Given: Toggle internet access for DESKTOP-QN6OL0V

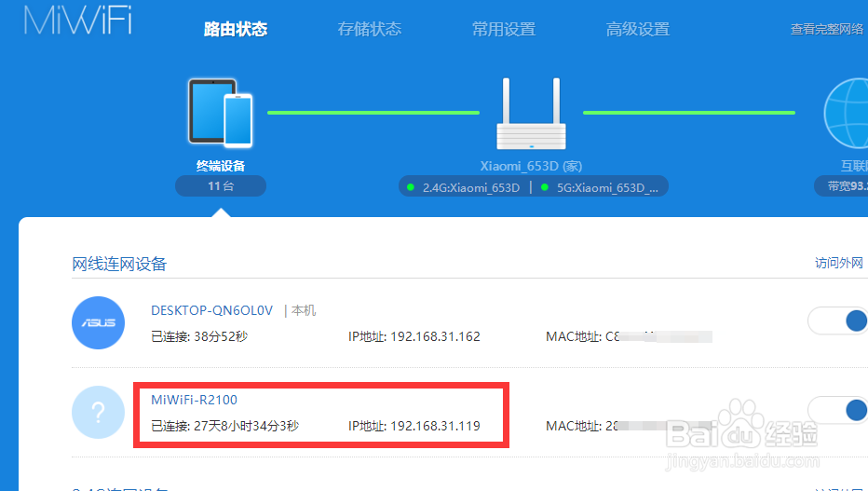Looking at the screenshot, I should pyautogui.click(x=838, y=321).
